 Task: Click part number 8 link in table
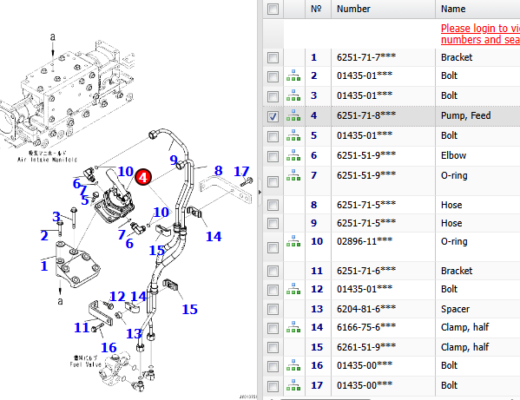pos(314,205)
